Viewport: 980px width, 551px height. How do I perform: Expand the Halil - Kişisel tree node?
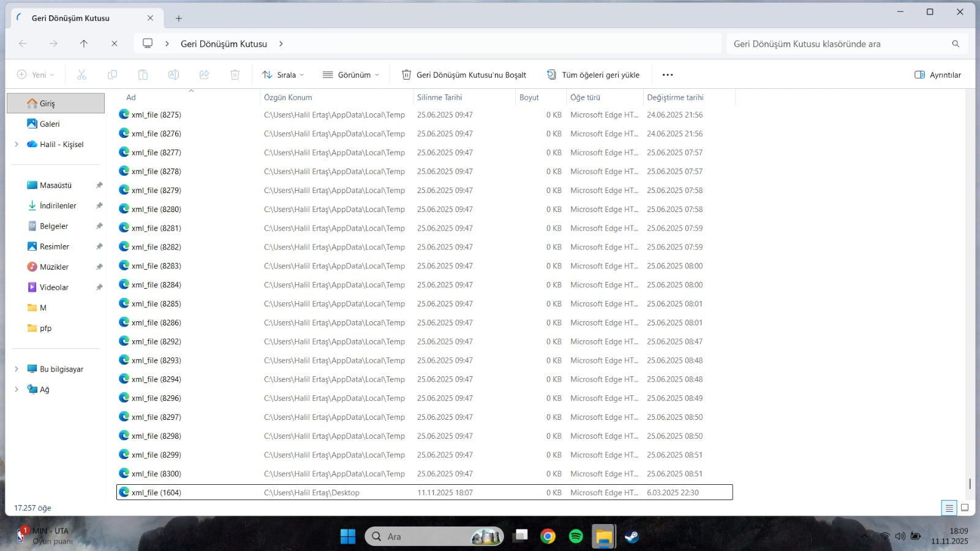tap(17, 145)
